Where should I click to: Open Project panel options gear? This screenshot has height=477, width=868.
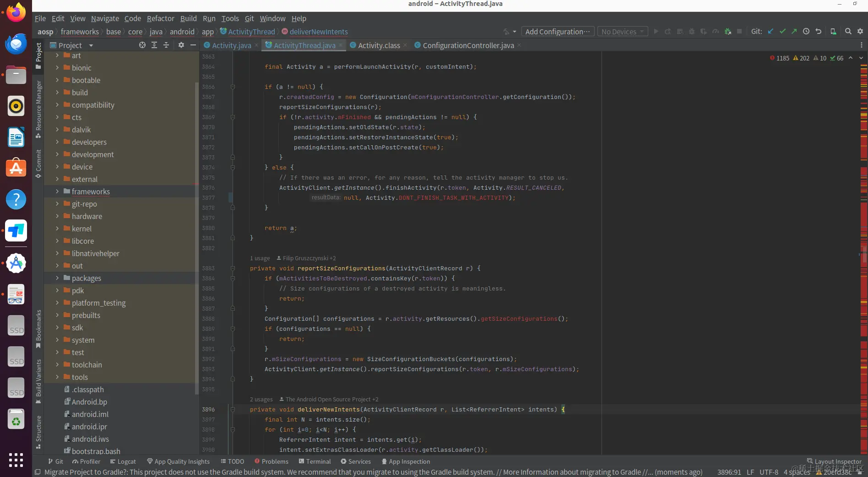(x=181, y=45)
